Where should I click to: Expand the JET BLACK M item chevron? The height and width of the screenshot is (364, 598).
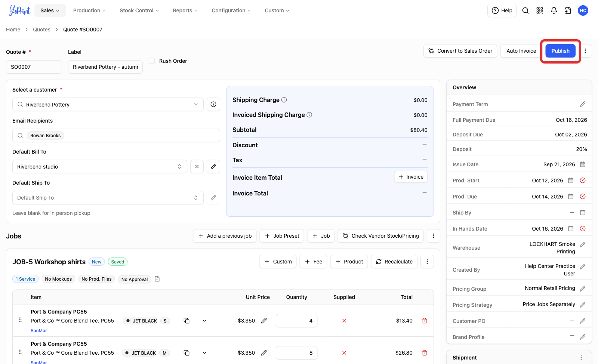point(204,353)
